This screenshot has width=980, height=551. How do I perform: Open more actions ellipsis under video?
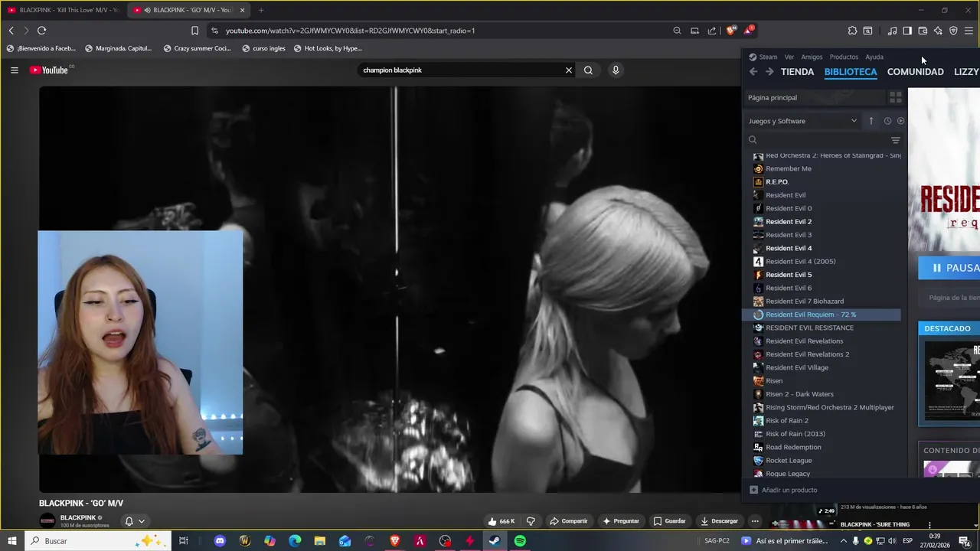tap(755, 521)
